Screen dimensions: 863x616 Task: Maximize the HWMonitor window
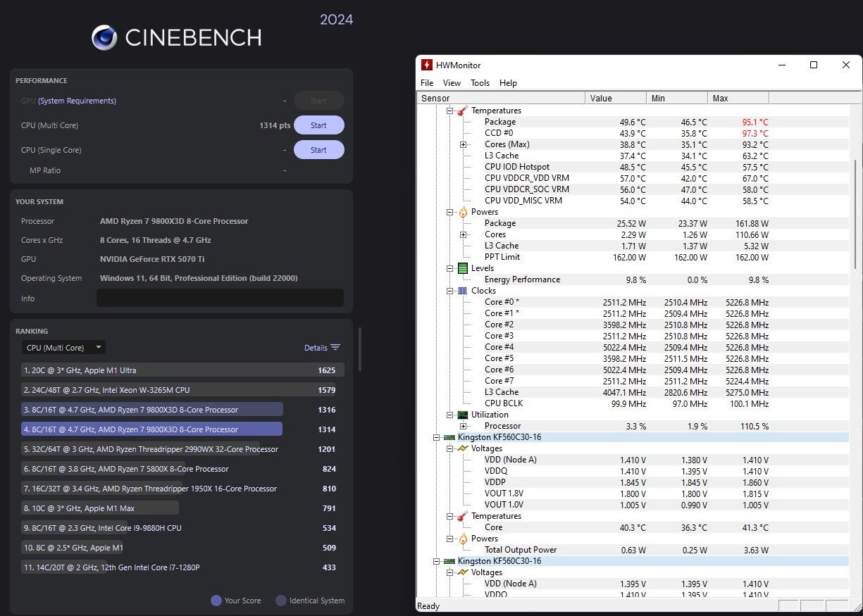click(x=814, y=65)
